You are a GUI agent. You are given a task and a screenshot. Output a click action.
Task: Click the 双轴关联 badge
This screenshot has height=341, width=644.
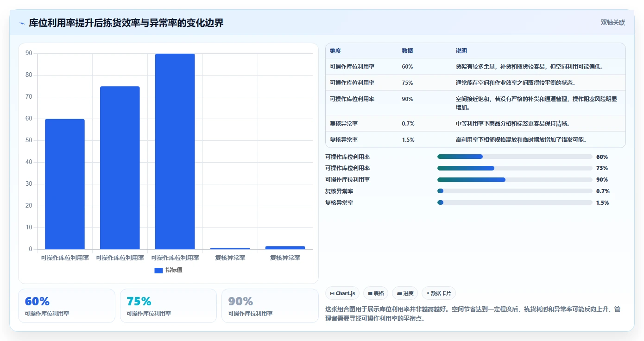[x=613, y=23]
